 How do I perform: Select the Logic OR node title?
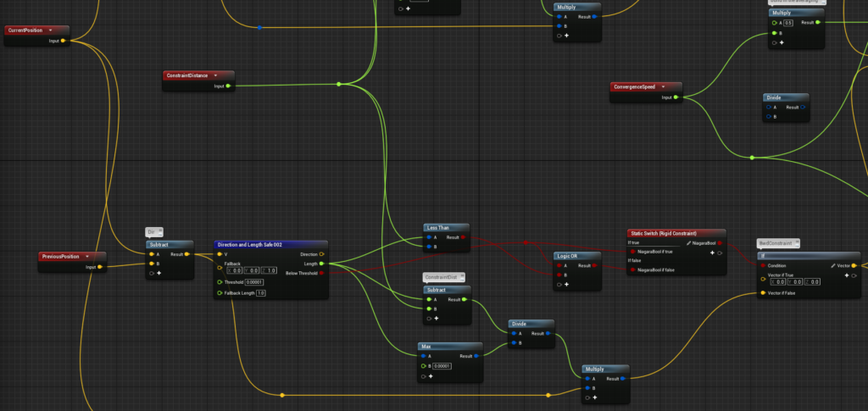pos(568,256)
